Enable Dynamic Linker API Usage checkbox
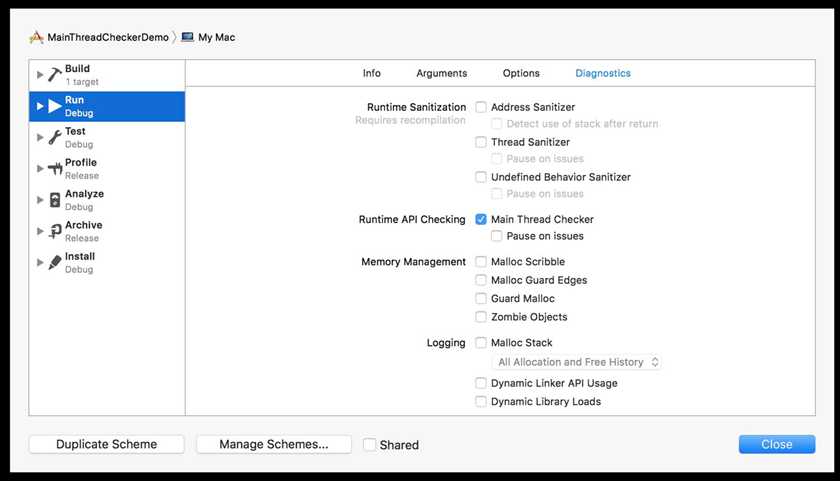The image size is (840, 481). 481,383
